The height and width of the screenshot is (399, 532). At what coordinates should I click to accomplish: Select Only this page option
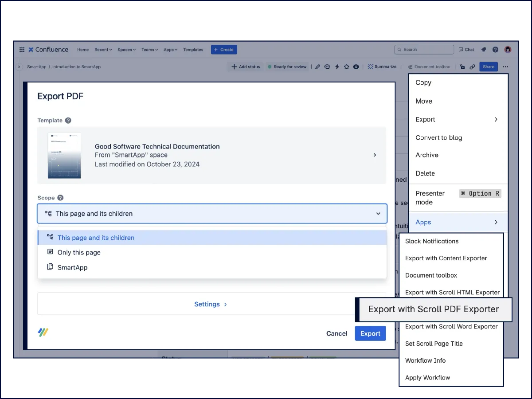pos(212,252)
